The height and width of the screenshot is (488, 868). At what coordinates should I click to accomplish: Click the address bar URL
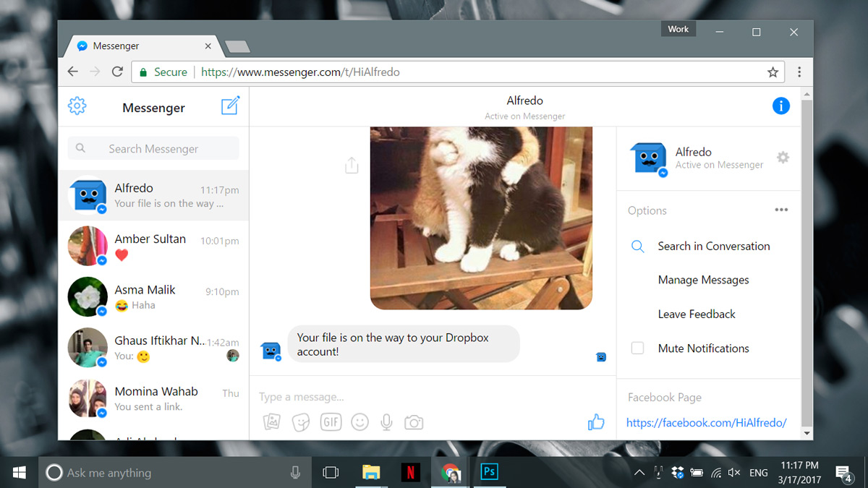300,72
